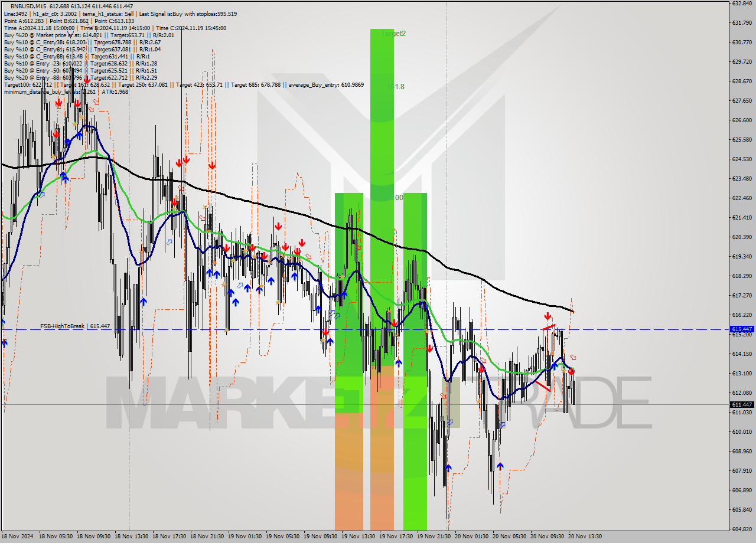756x543 pixels.
Task: Click the '18 Nov 17:30' time label
Action: [169, 537]
